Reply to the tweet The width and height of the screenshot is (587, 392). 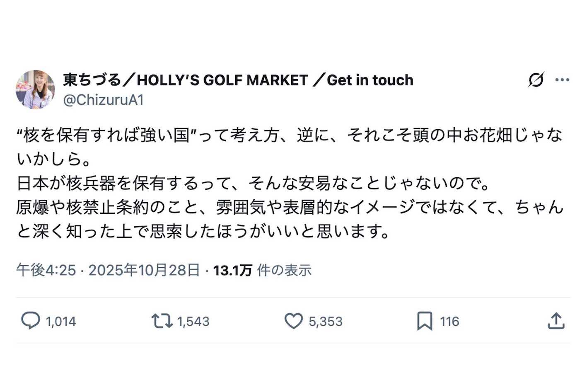point(31,321)
